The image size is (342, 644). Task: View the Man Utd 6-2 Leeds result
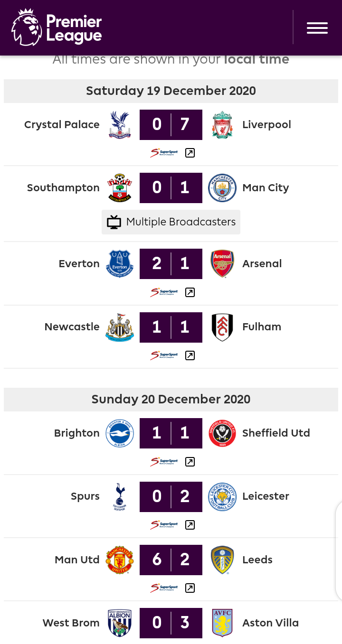pyautogui.click(x=171, y=560)
